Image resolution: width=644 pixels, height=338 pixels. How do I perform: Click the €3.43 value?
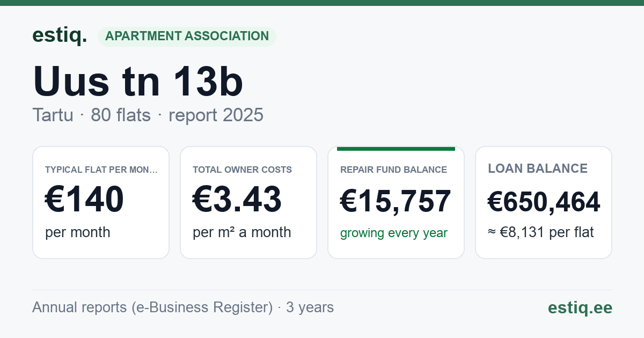click(x=237, y=200)
